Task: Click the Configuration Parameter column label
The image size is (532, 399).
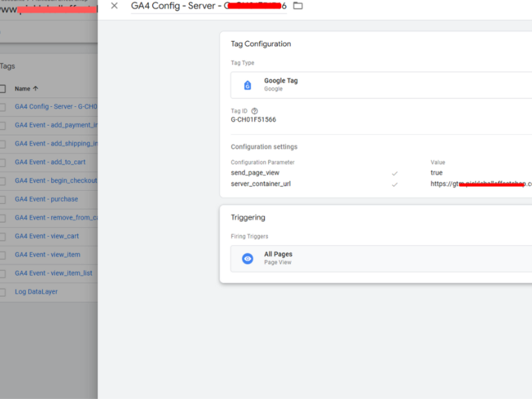Action: (263, 162)
